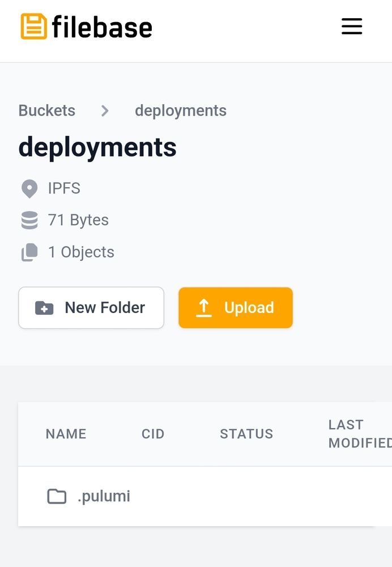
Task: Click the deployments breadcrumb link
Action: tap(181, 111)
